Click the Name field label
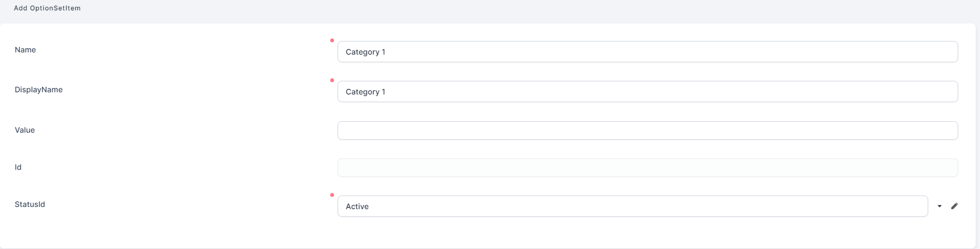This screenshot has width=980, height=249. coord(25,50)
